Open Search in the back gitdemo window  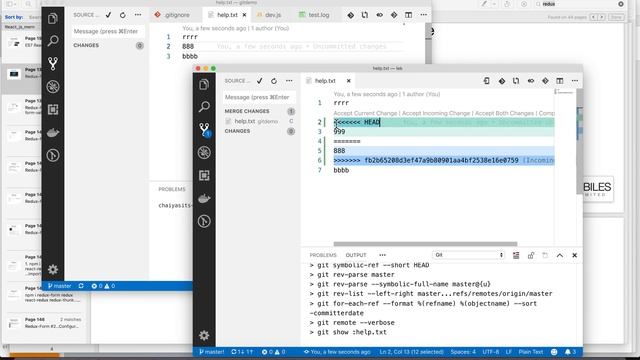pos(53,41)
